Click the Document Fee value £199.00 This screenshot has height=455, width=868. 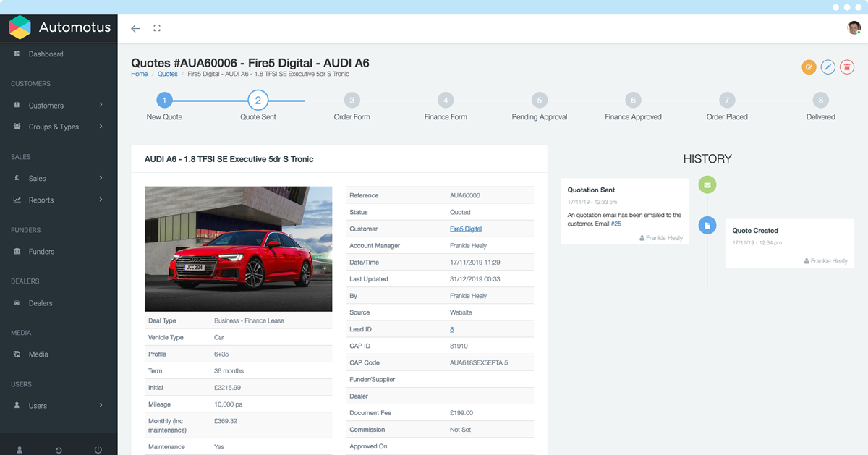point(461,413)
